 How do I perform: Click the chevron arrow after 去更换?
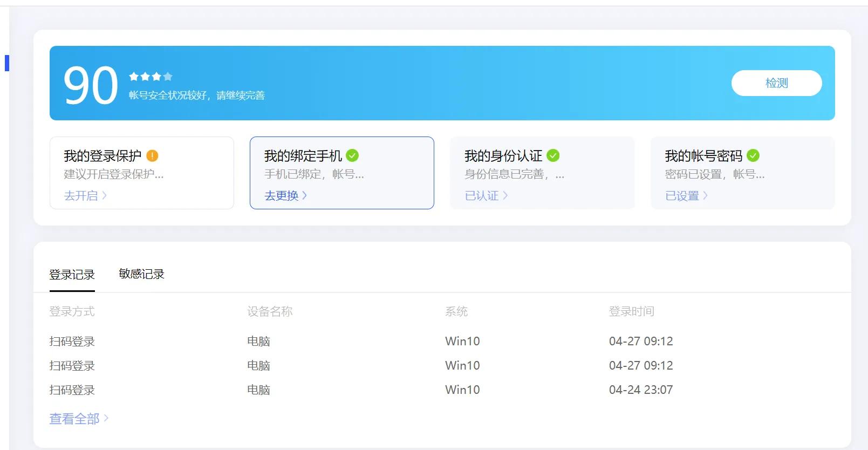coord(305,195)
